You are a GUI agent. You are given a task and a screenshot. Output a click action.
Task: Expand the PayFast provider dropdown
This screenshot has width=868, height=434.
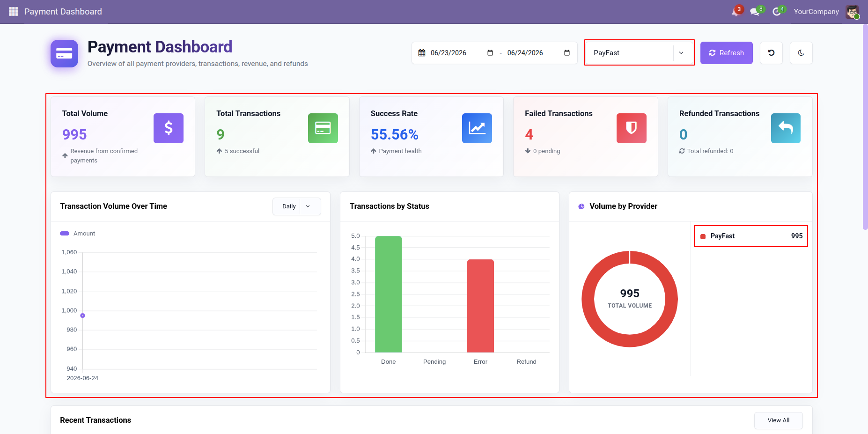pos(640,53)
